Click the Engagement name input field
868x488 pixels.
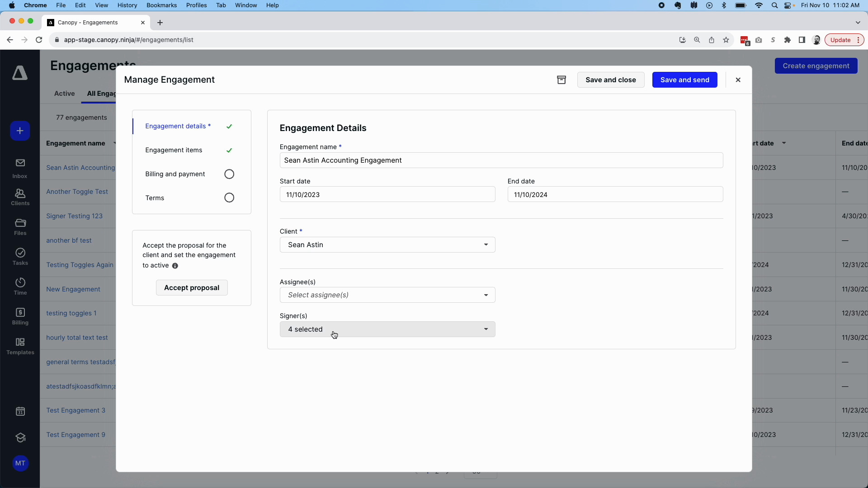click(x=501, y=160)
